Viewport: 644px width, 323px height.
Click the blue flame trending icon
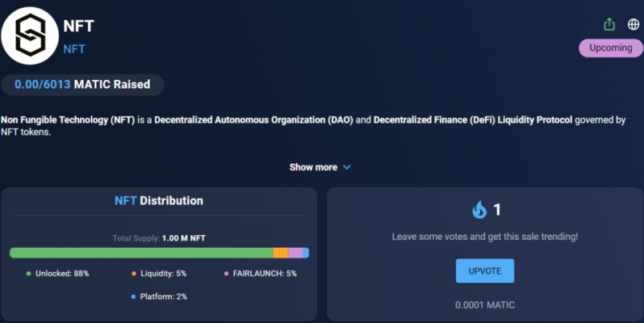(479, 210)
